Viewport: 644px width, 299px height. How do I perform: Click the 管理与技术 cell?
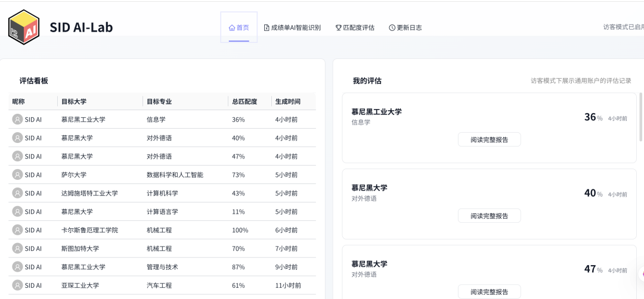click(x=162, y=267)
